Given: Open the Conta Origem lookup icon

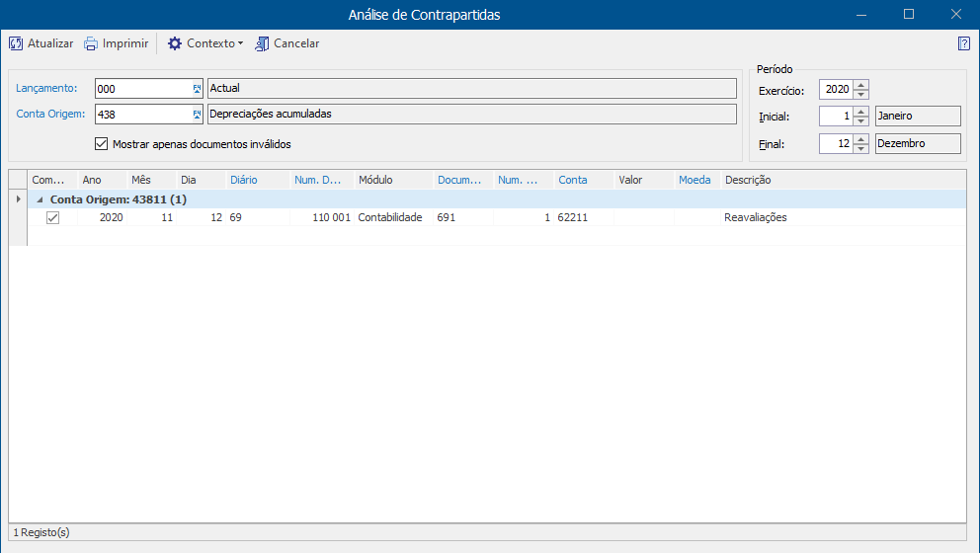Looking at the screenshot, I should click(197, 115).
